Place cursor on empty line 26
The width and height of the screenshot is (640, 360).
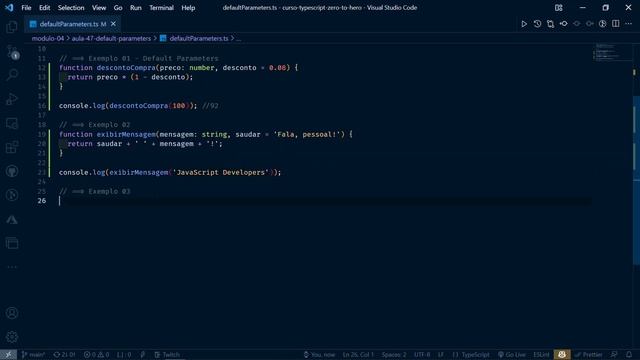324,201
